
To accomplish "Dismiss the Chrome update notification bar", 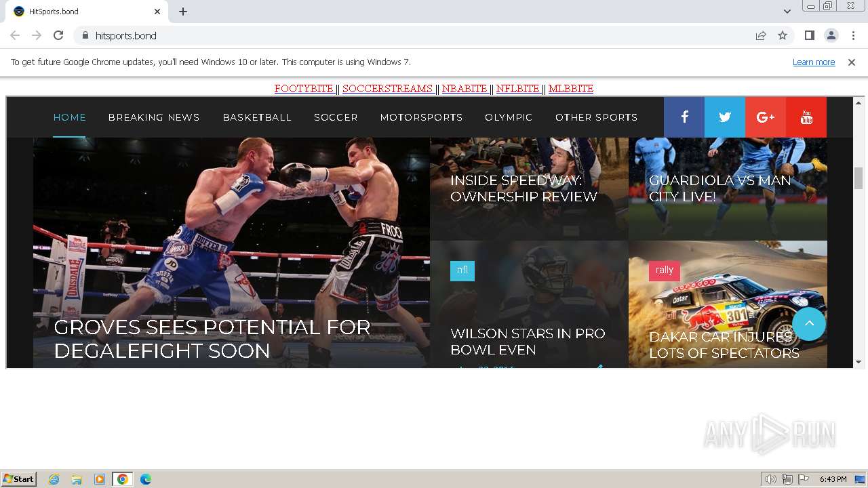I will 852,62.
